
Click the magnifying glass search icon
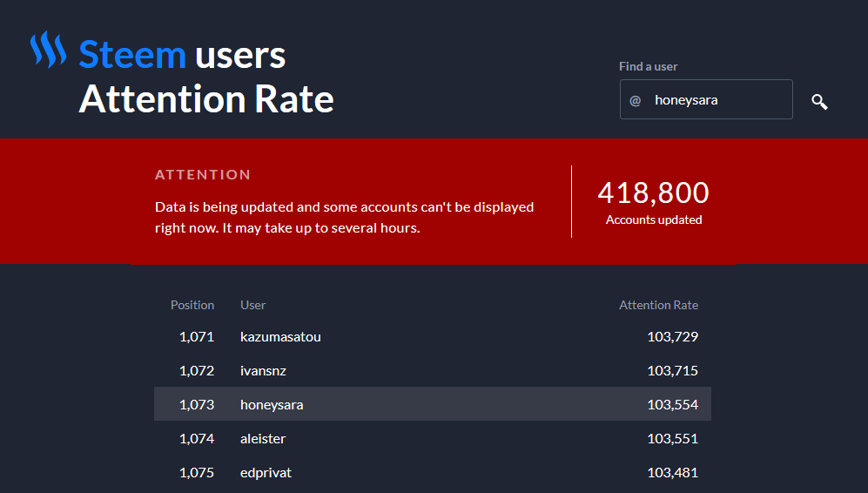819,101
